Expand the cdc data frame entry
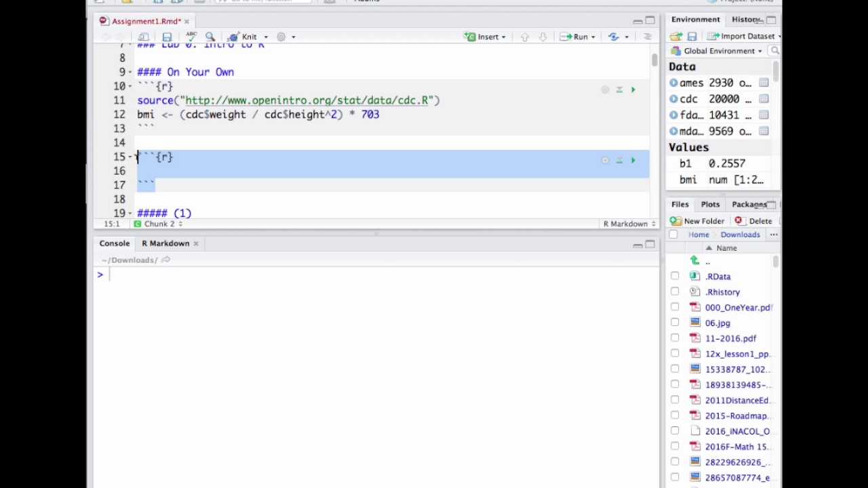Viewport: 868px width, 488px height. (x=673, y=99)
